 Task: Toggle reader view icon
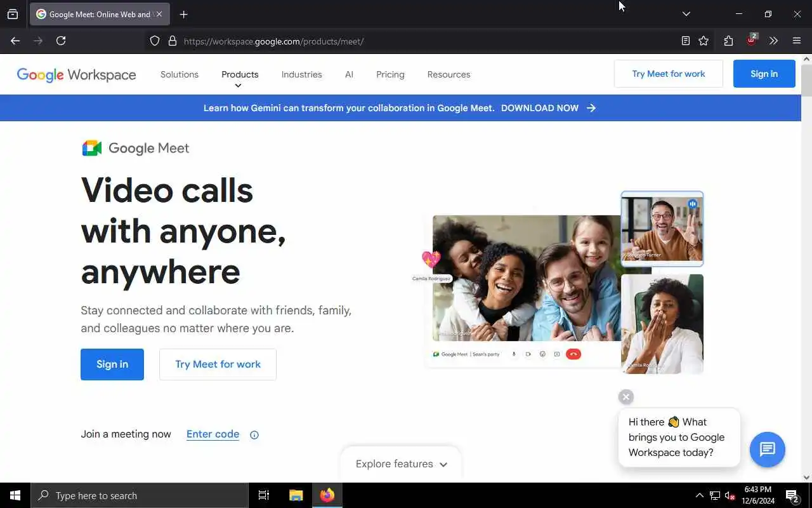[x=686, y=41]
